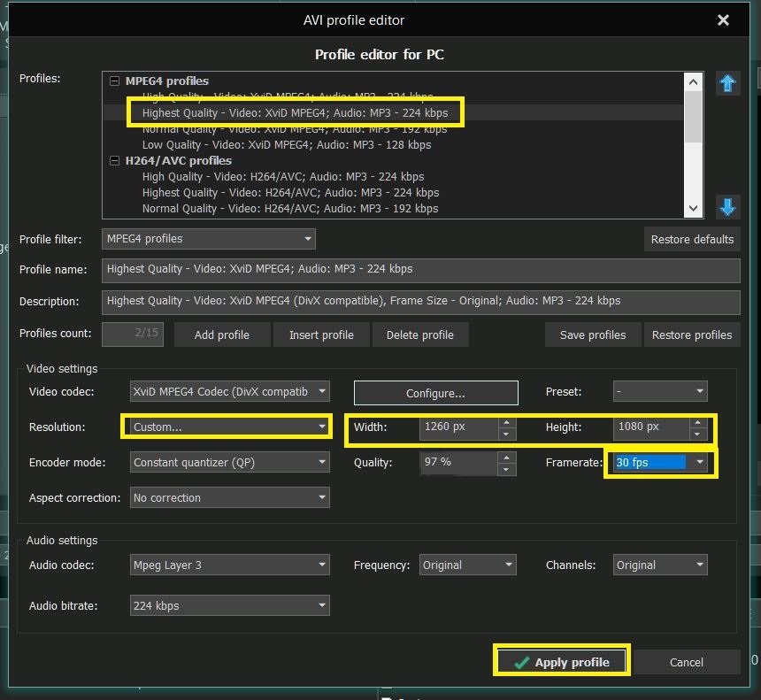Click the blue move profile up arrow
Screen dimensions: 761x700
pyautogui.click(x=727, y=83)
